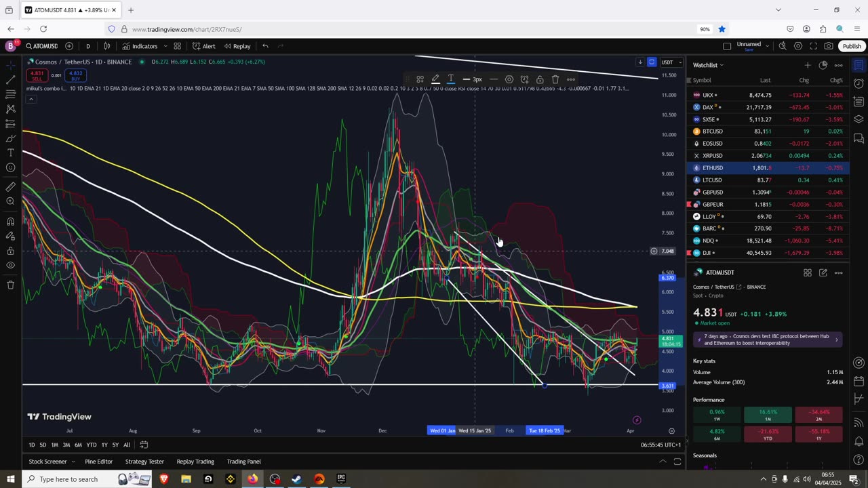Enter fullscreen chart mode
This screenshot has width=868, height=488.
coord(813,46)
